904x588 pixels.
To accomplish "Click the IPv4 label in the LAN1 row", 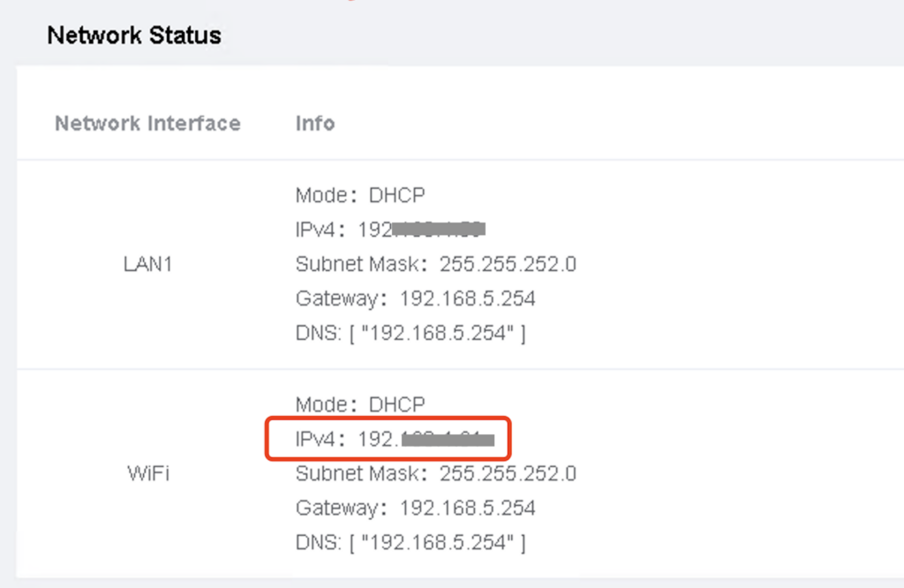I will [317, 230].
